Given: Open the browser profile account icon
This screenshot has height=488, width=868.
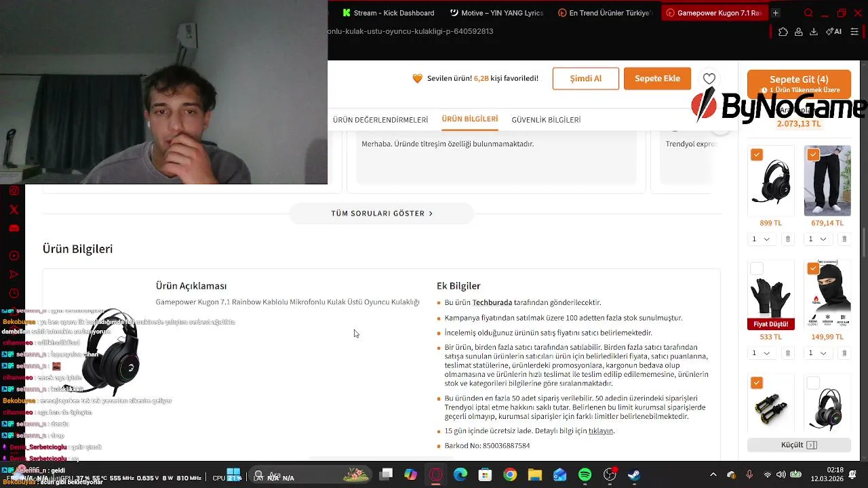Looking at the screenshot, I should (x=799, y=32).
